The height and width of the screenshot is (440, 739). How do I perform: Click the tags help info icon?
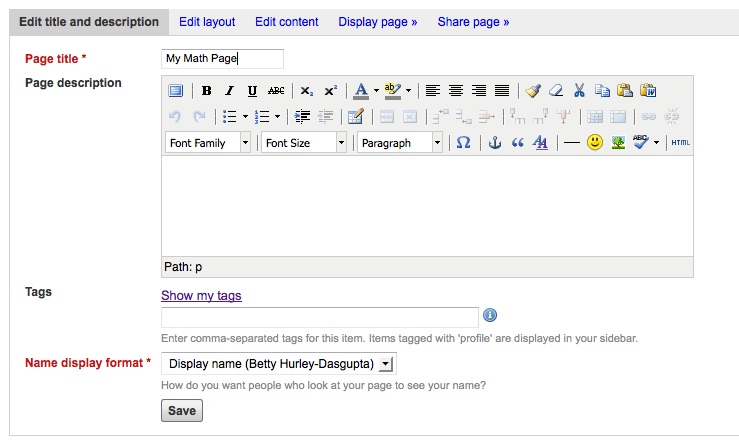tap(490, 316)
